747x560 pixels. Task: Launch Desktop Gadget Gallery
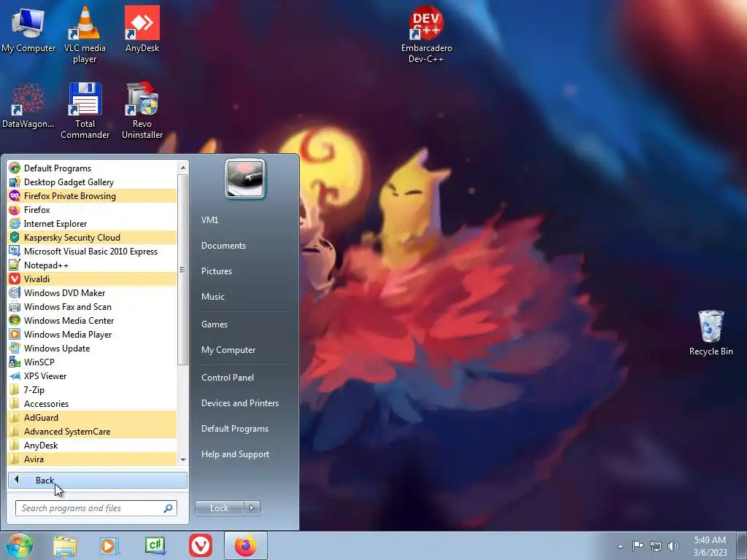coord(93,182)
